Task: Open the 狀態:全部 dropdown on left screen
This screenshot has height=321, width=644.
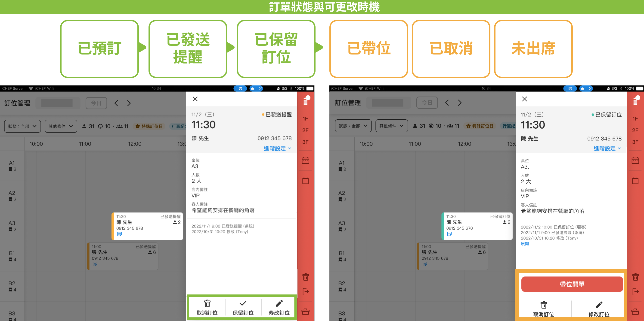Action: pyautogui.click(x=22, y=126)
